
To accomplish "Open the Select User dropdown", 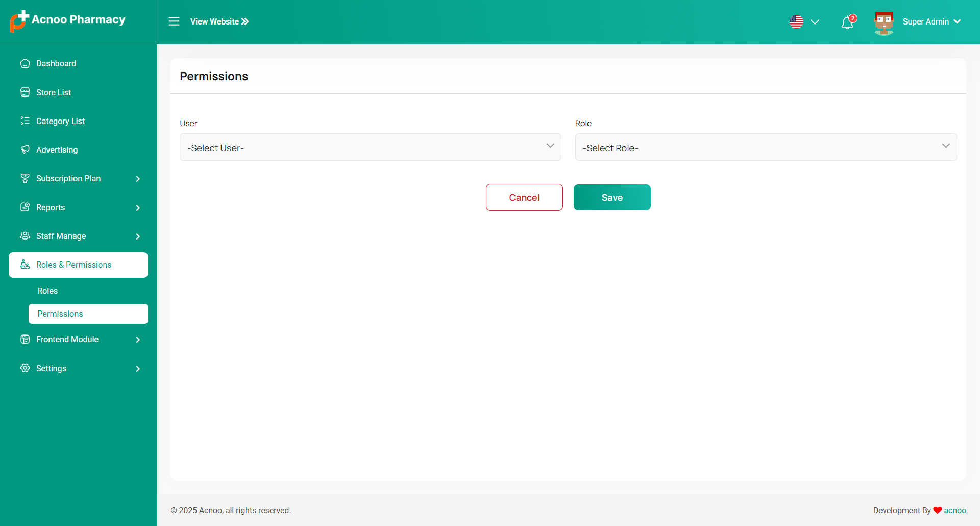I will click(370, 148).
